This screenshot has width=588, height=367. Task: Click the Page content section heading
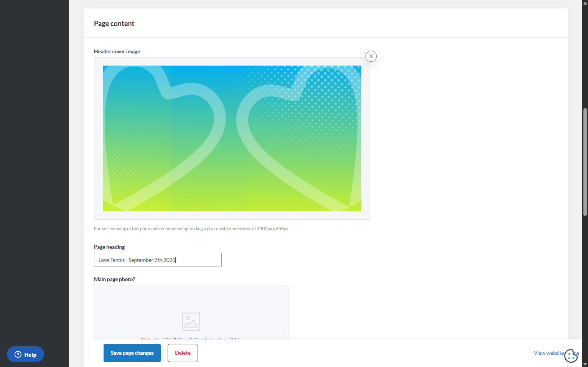click(x=114, y=24)
